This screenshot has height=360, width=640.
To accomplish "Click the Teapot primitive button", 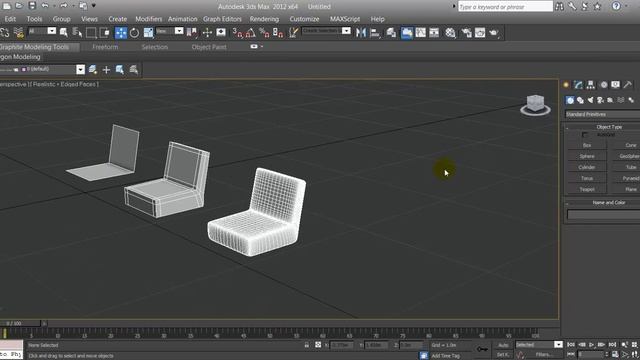I will tap(587, 189).
